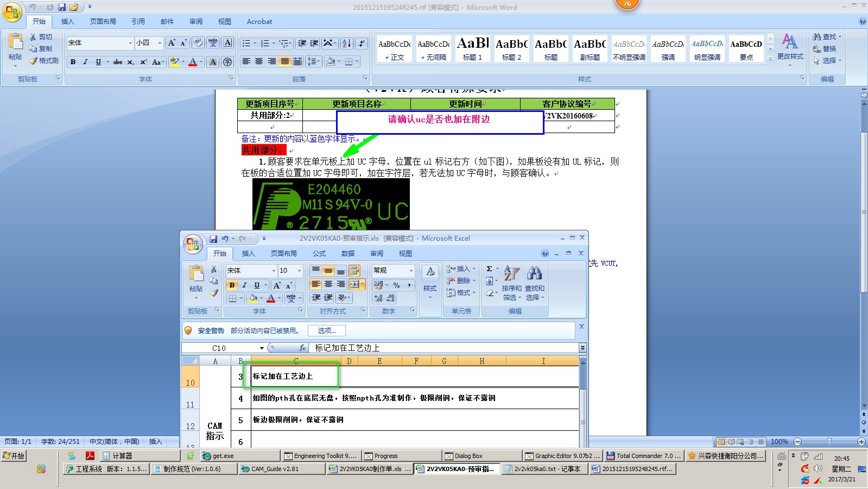Click Word align text left icon
The height and width of the screenshot is (489, 868).
246,61
